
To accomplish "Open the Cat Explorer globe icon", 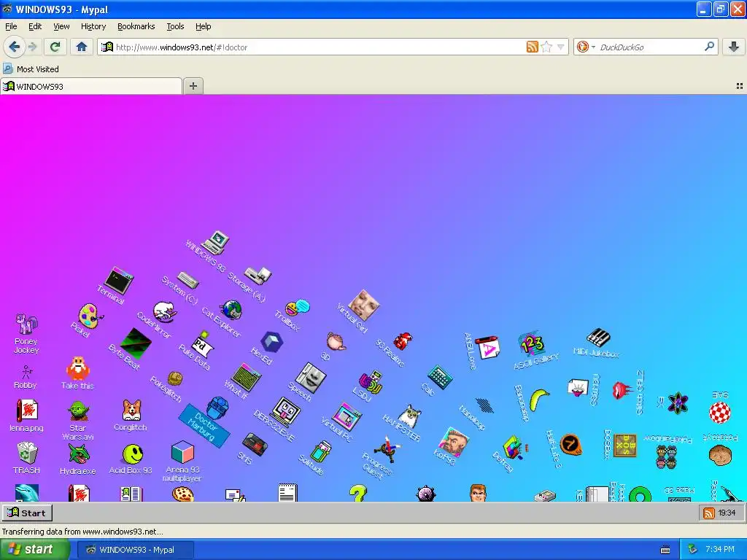I will tap(231, 310).
